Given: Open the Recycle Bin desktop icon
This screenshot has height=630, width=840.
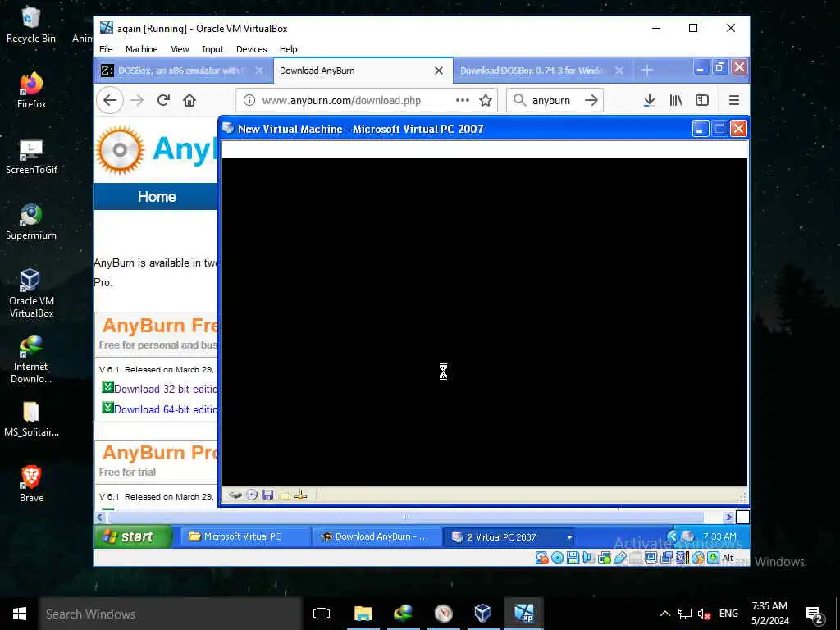Looking at the screenshot, I should (x=31, y=25).
